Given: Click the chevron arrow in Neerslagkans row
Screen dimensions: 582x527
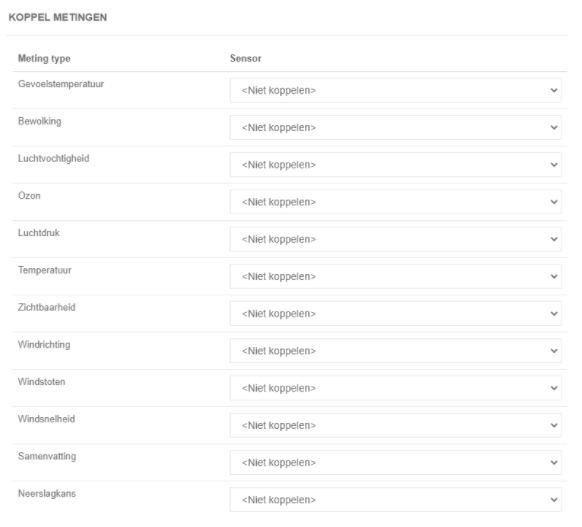Looking at the screenshot, I should tap(554, 500).
